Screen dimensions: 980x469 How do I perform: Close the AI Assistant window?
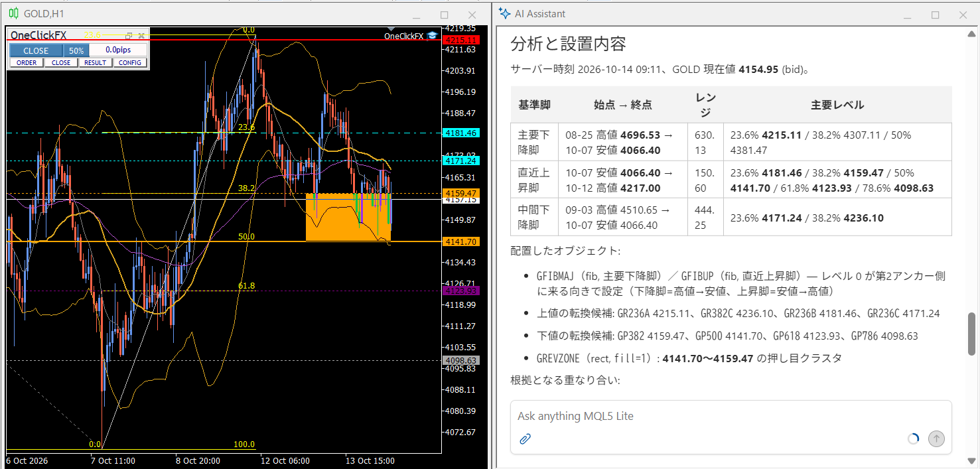tap(963, 15)
